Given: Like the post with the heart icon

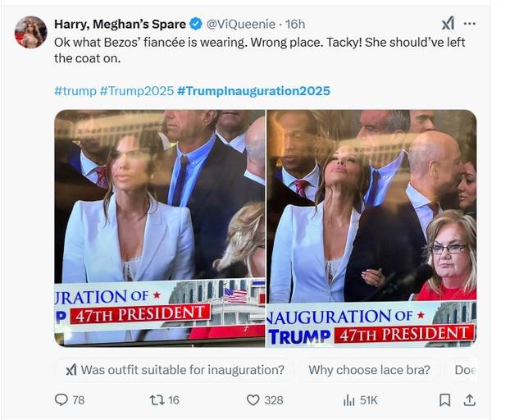Looking at the screenshot, I should coord(253,400).
